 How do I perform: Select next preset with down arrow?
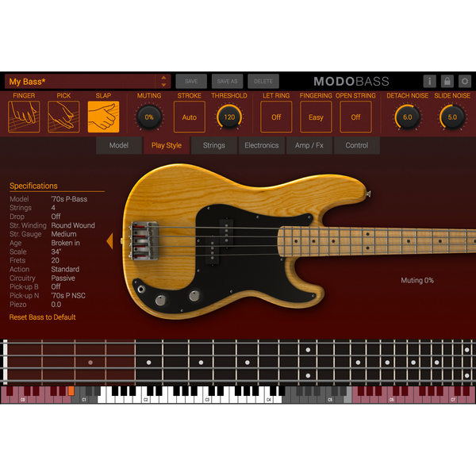point(163,86)
